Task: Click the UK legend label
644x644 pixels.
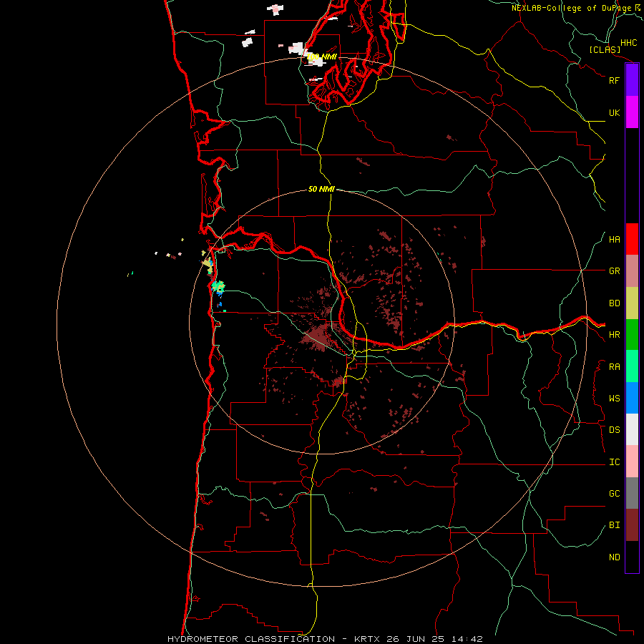Action: coord(614,112)
